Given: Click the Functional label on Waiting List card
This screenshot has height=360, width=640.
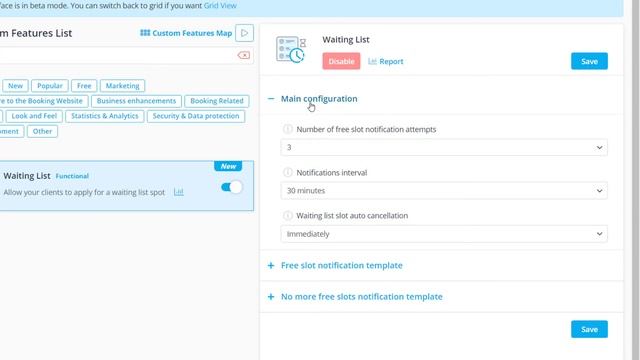Looking at the screenshot, I should (x=72, y=176).
